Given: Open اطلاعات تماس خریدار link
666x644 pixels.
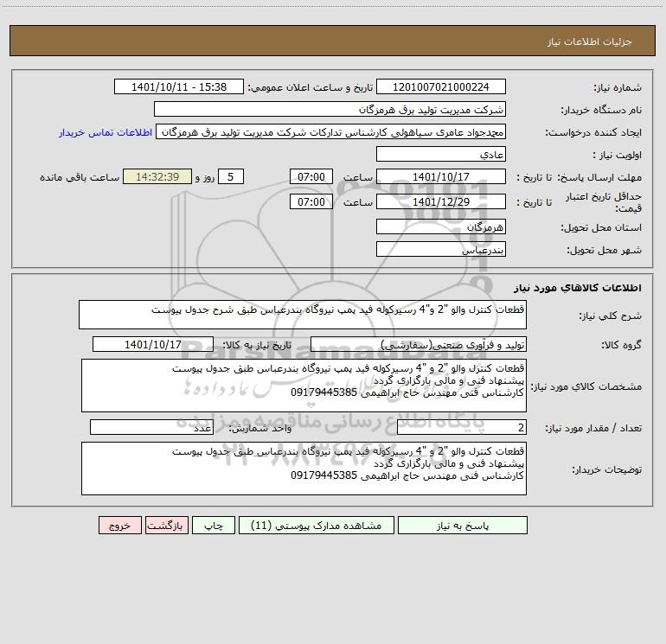Looking at the screenshot, I should click(106, 132).
